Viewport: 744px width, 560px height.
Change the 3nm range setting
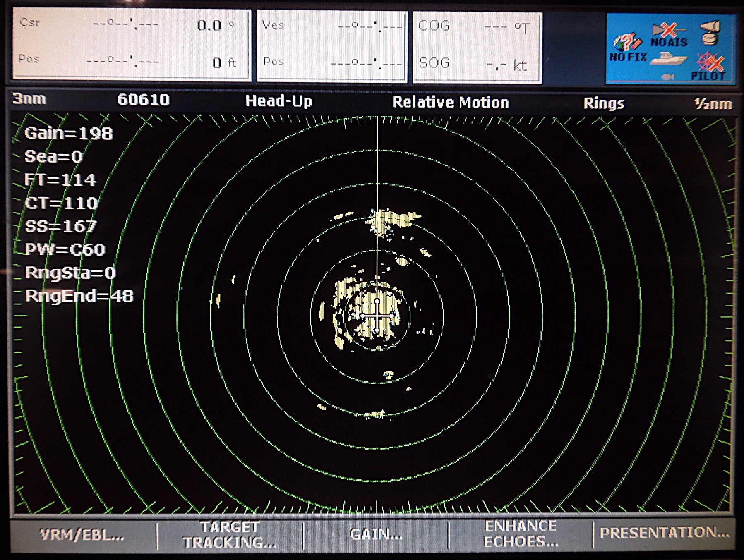[x=29, y=99]
